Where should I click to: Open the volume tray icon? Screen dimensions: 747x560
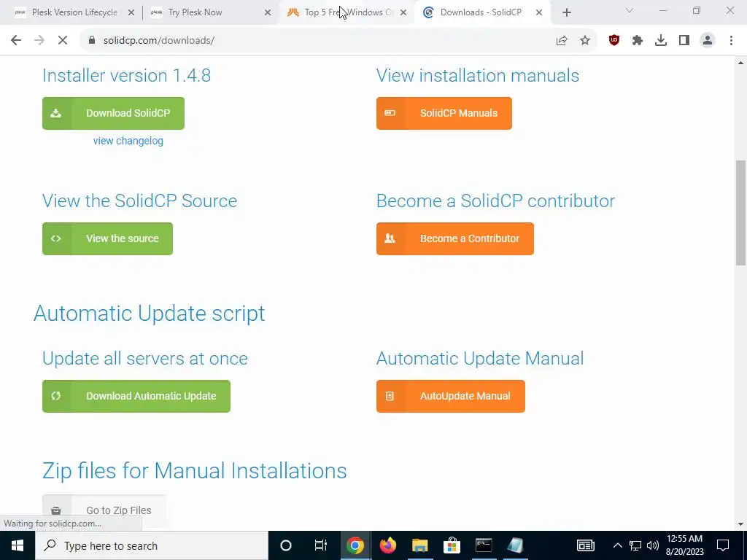(653, 545)
